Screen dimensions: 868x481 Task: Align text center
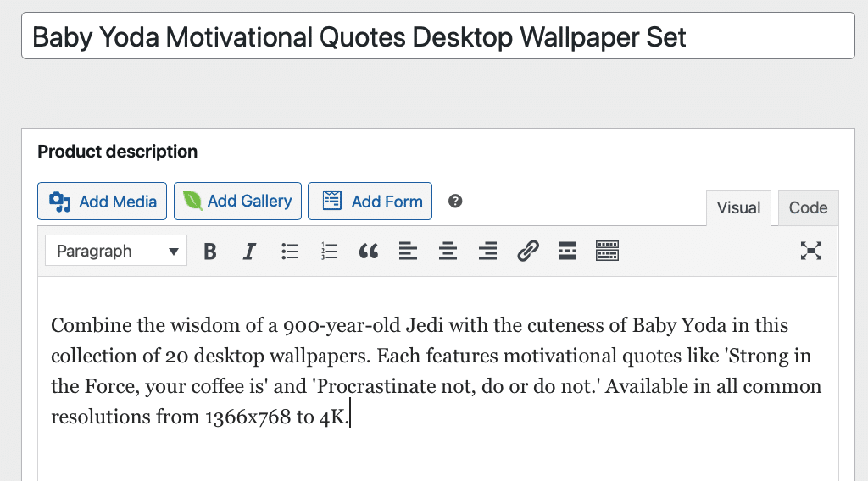[x=448, y=251]
